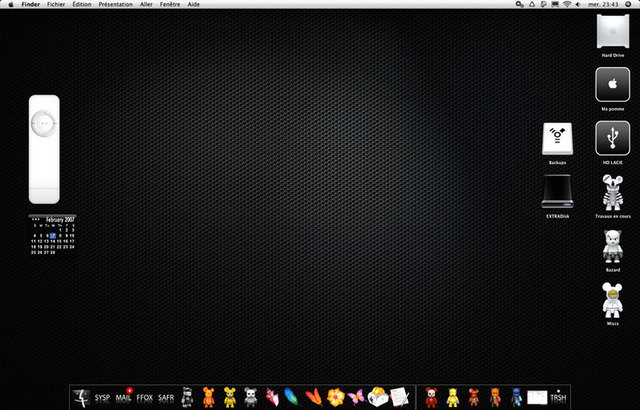Screen dimensions: 640x410
Task: Select the Bazard folder icon
Action: [612, 246]
